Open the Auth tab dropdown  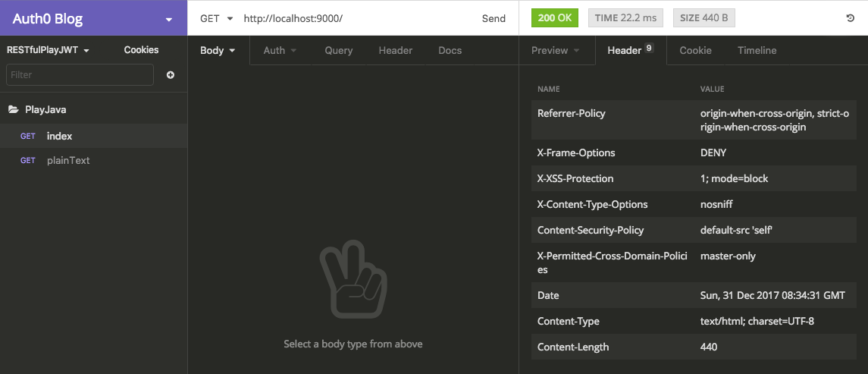pyautogui.click(x=280, y=51)
